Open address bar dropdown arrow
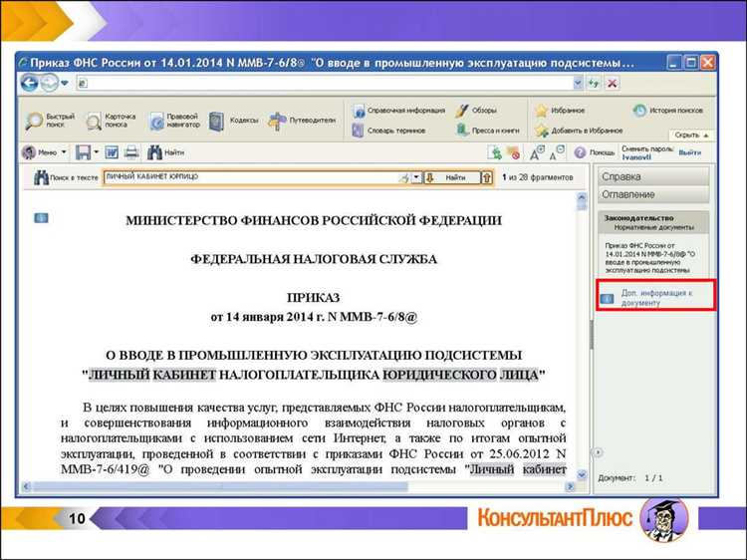Screen dimensions: 747x560 coord(578,84)
